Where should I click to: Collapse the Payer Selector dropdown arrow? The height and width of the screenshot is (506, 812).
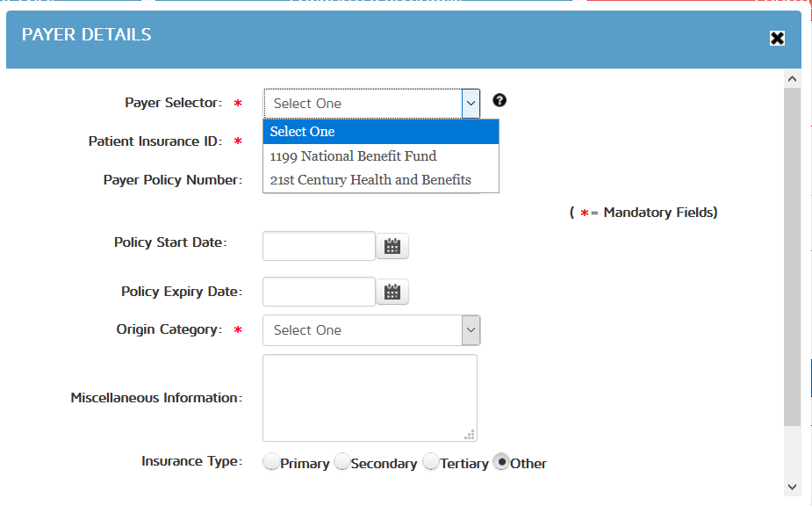471,103
